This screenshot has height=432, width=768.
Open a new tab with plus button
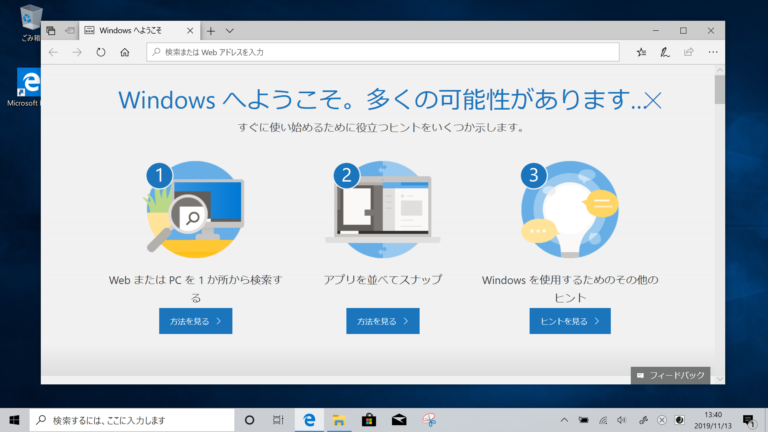click(211, 31)
